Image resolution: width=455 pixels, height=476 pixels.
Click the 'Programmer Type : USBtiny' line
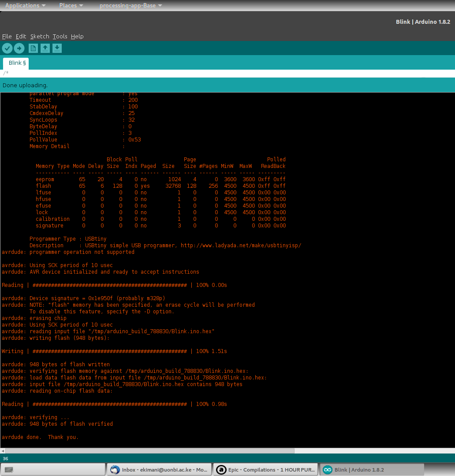(68, 239)
